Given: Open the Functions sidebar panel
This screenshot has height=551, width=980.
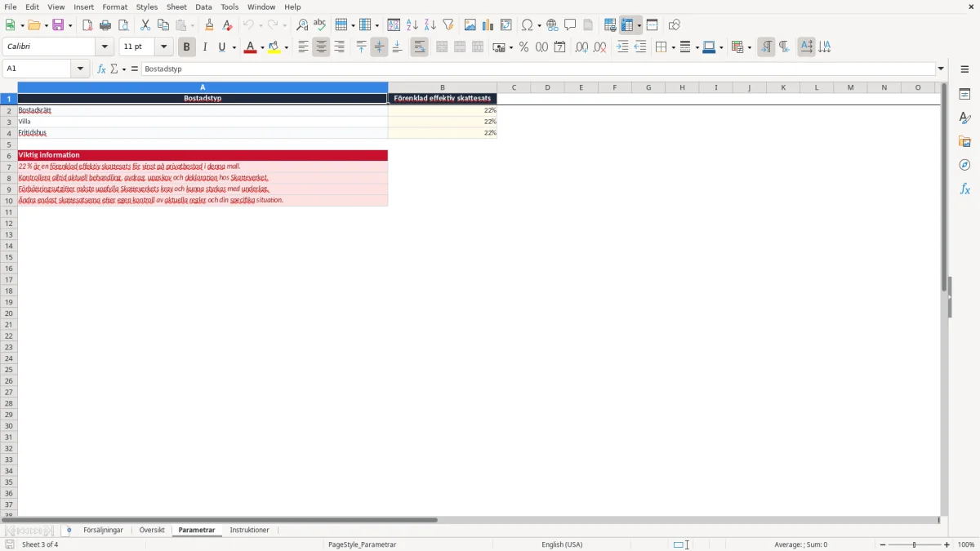Looking at the screenshot, I should 964,189.
